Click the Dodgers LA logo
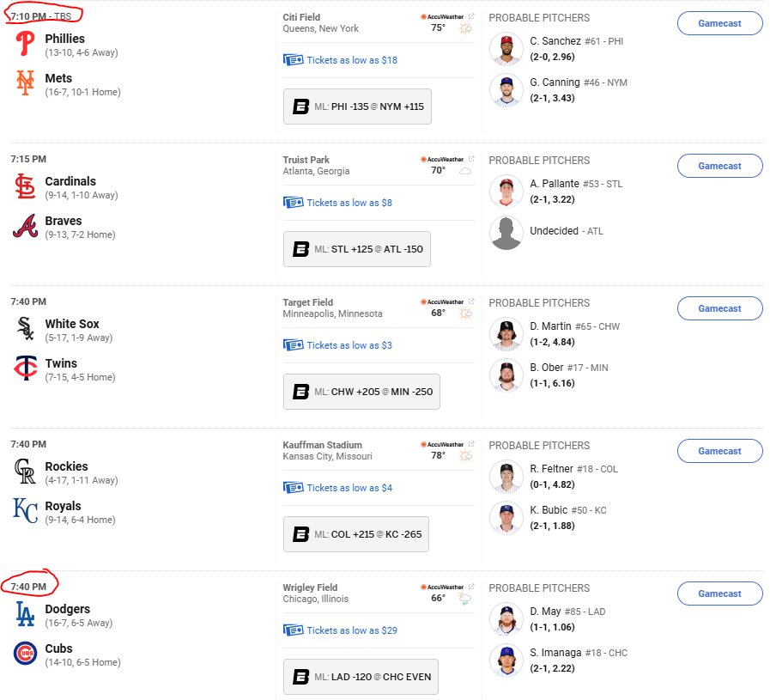 click(x=25, y=614)
